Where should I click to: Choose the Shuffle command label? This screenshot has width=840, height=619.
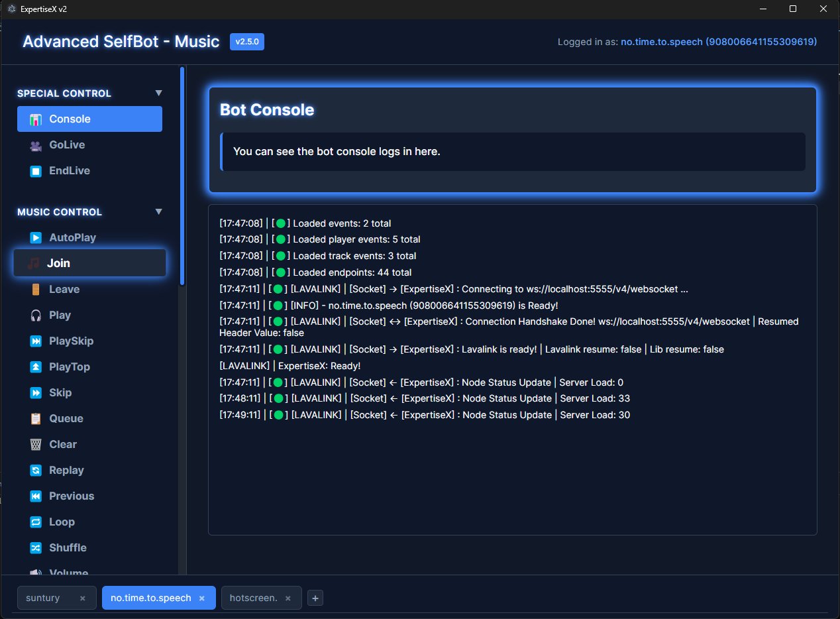68,548
